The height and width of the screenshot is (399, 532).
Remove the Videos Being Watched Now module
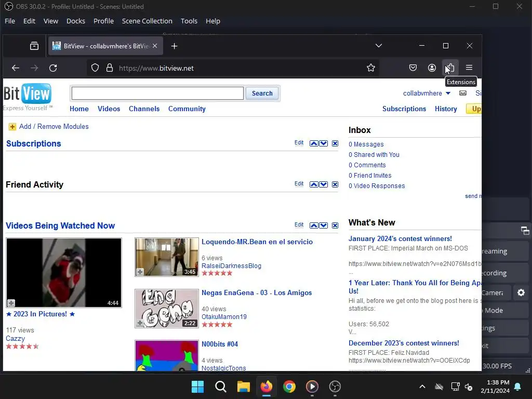[x=335, y=225]
